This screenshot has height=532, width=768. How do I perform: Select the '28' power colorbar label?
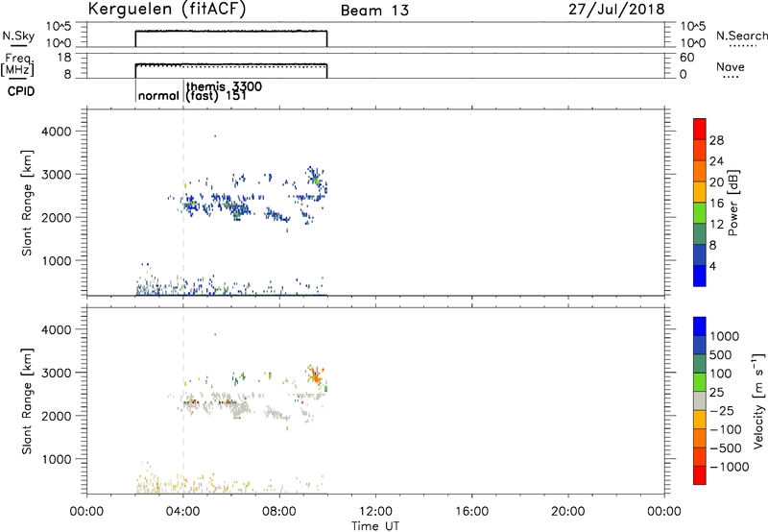click(716, 140)
